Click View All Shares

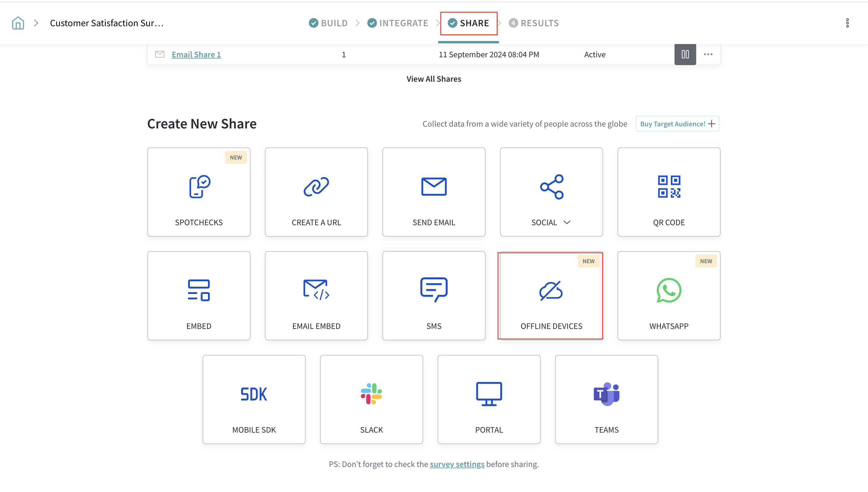(x=434, y=79)
